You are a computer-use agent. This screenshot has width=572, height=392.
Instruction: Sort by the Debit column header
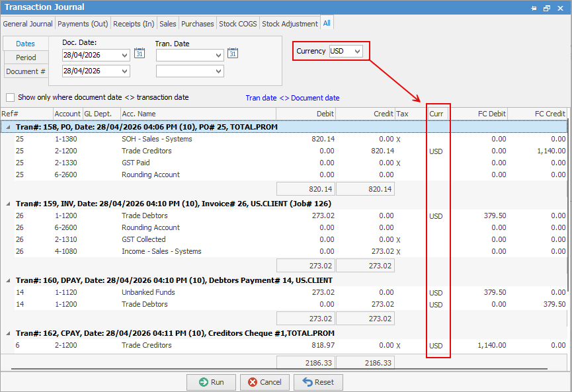pos(306,114)
